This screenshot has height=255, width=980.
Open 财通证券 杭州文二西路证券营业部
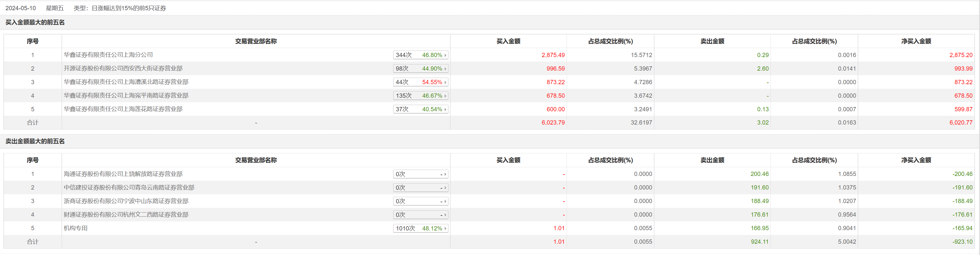pos(126,215)
